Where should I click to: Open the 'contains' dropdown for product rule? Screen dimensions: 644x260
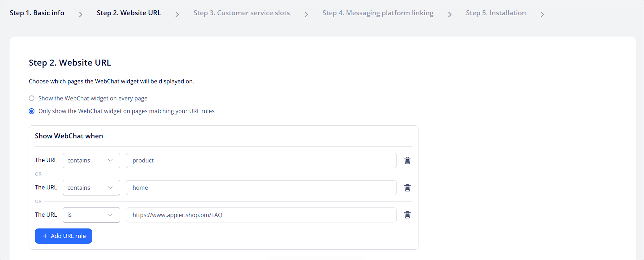pyautogui.click(x=91, y=161)
